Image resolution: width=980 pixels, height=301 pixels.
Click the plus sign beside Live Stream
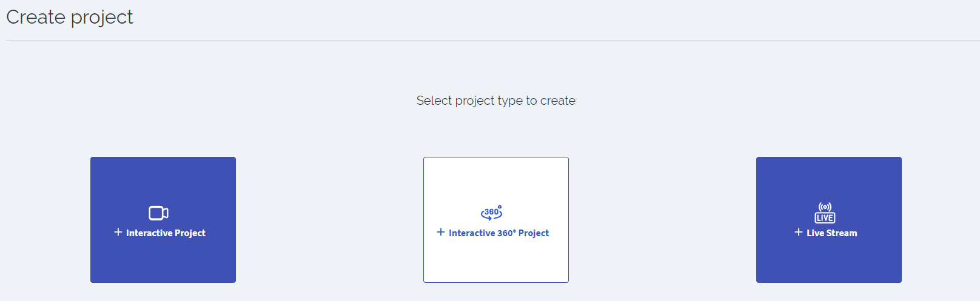tap(799, 232)
